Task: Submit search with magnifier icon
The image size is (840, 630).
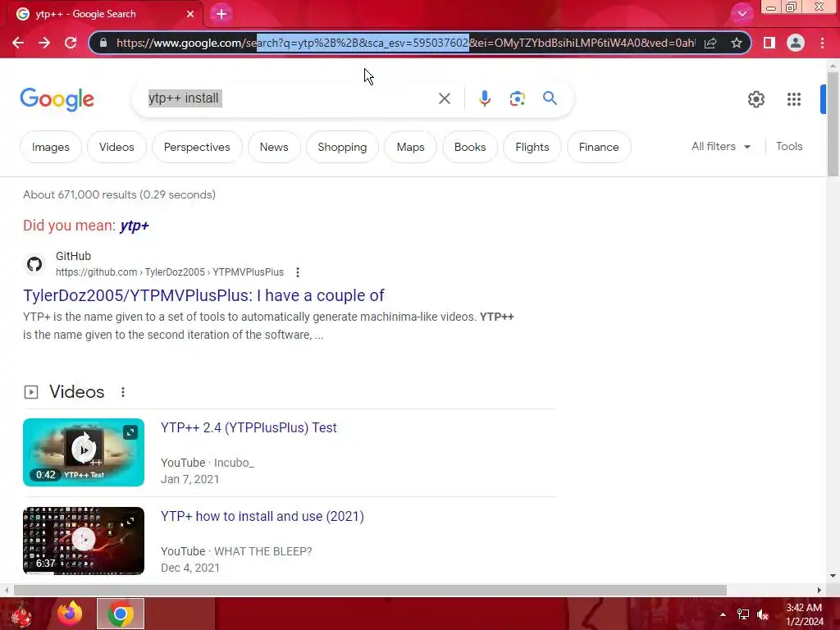Action: pos(550,98)
